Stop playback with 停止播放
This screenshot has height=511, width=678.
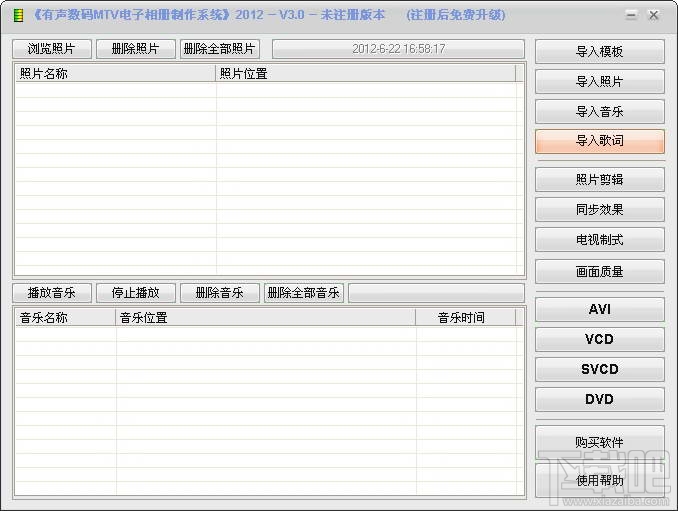(x=136, y=293)
